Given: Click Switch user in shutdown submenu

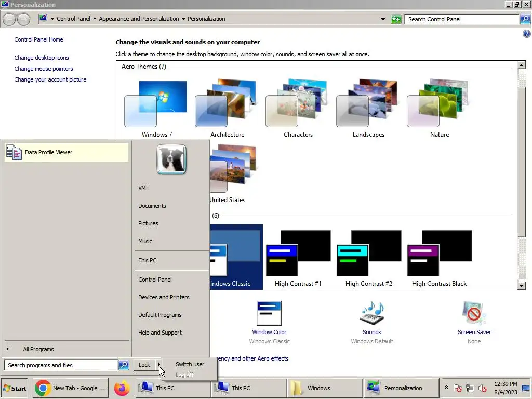Looking at the screenshot, I should point(190,364).
